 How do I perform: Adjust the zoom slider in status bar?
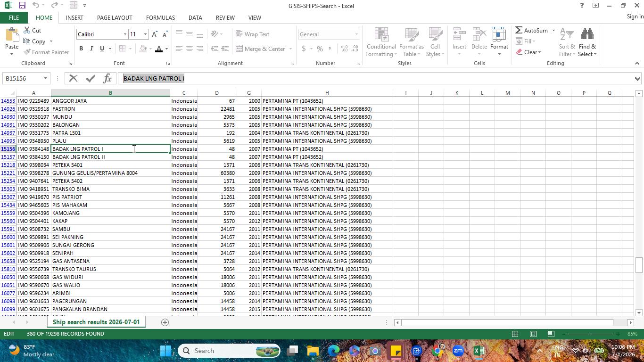coord(591,334)
